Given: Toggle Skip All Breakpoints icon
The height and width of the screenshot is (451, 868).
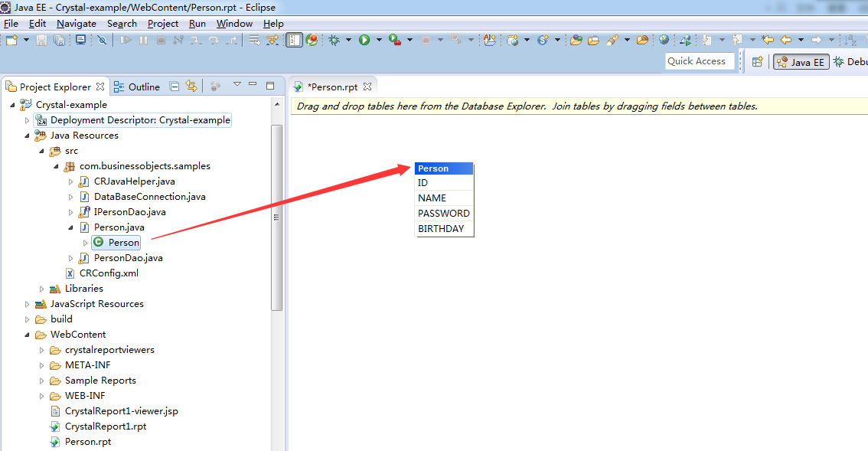Looking at the screenshot, I should (x=102, y=40).
